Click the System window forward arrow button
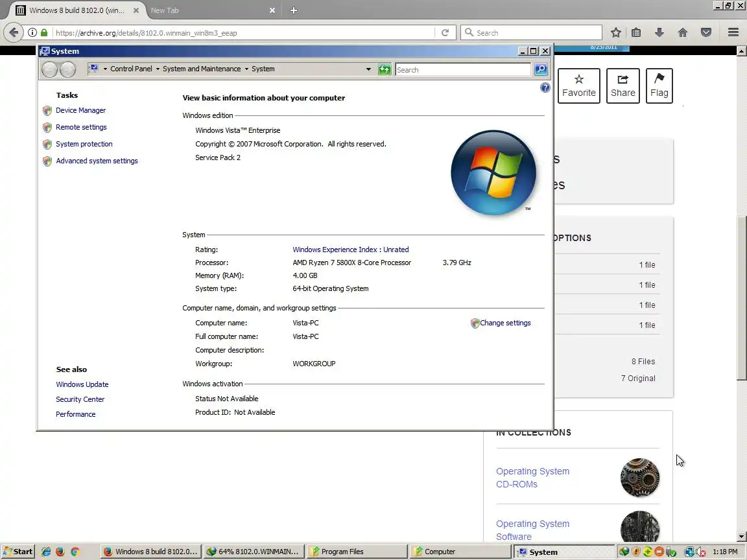Image resolution: width=747 pixels, height=560 pixels. (x=67, y=69)
